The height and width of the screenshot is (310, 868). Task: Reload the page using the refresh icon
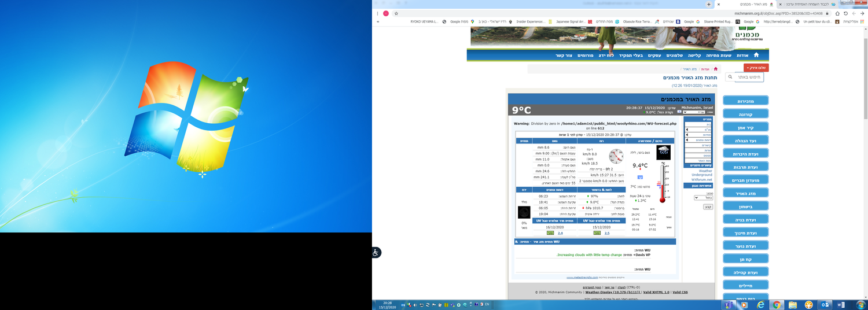point(845,13)
